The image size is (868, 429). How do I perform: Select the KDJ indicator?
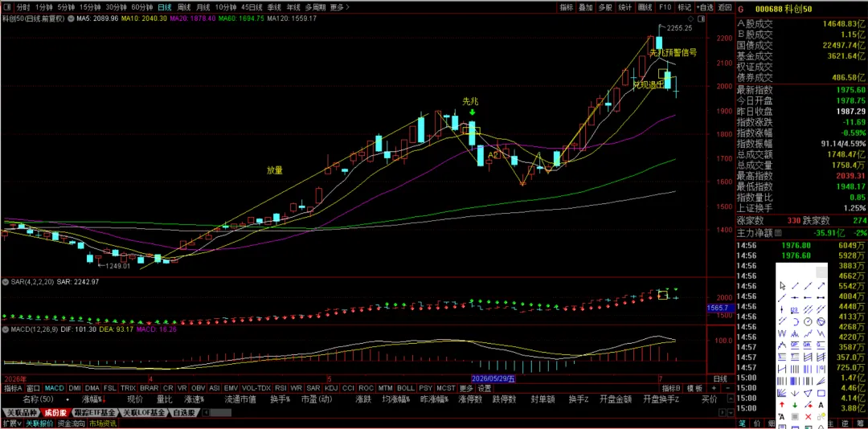(331, 388)
